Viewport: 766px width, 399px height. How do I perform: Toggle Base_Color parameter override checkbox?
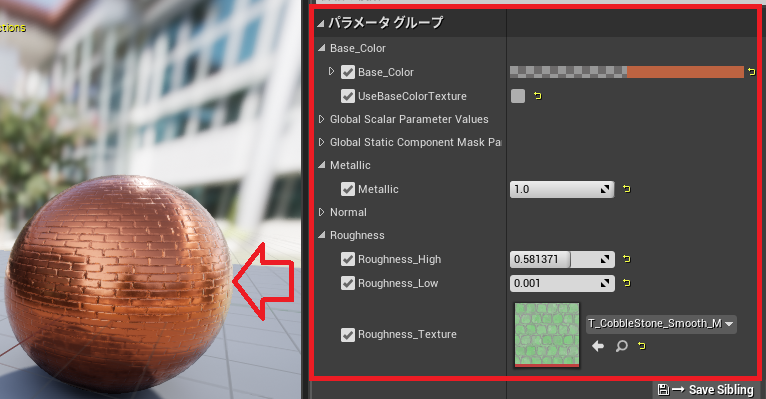point(348,72)
